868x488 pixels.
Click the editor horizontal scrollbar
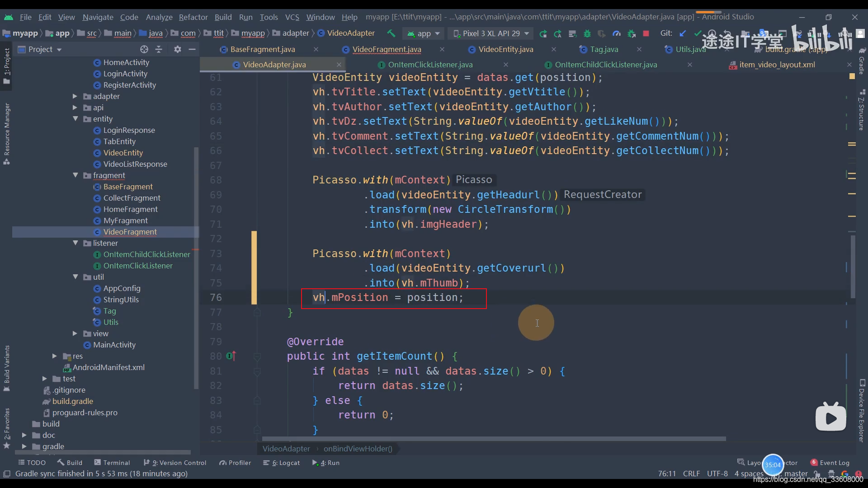pyautogui.click(x=494, y=439)
